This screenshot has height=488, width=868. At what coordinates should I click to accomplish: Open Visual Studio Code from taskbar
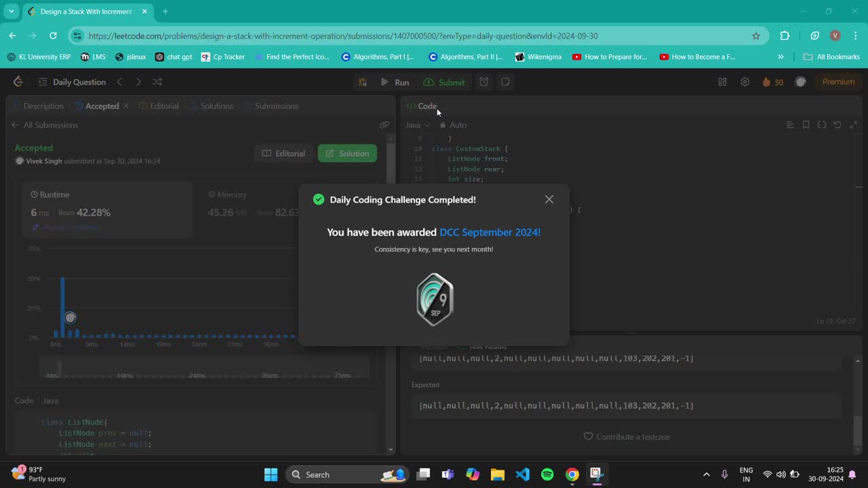coord(522,474)
